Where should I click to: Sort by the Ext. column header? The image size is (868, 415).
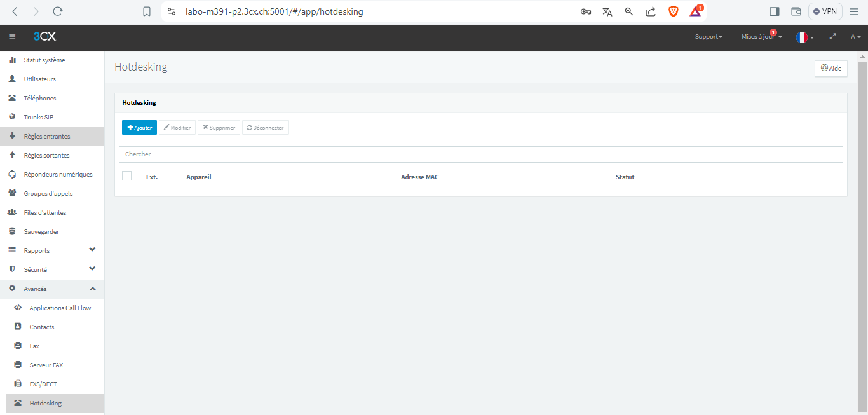coord(152,177)
